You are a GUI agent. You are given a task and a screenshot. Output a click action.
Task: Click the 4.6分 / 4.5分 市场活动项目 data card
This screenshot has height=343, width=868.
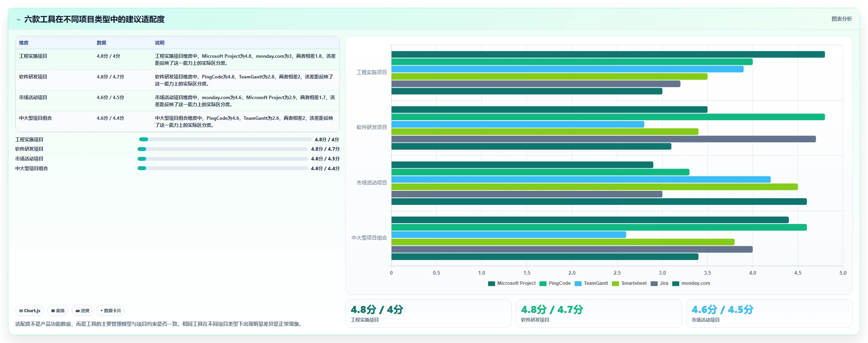[769, 313]
